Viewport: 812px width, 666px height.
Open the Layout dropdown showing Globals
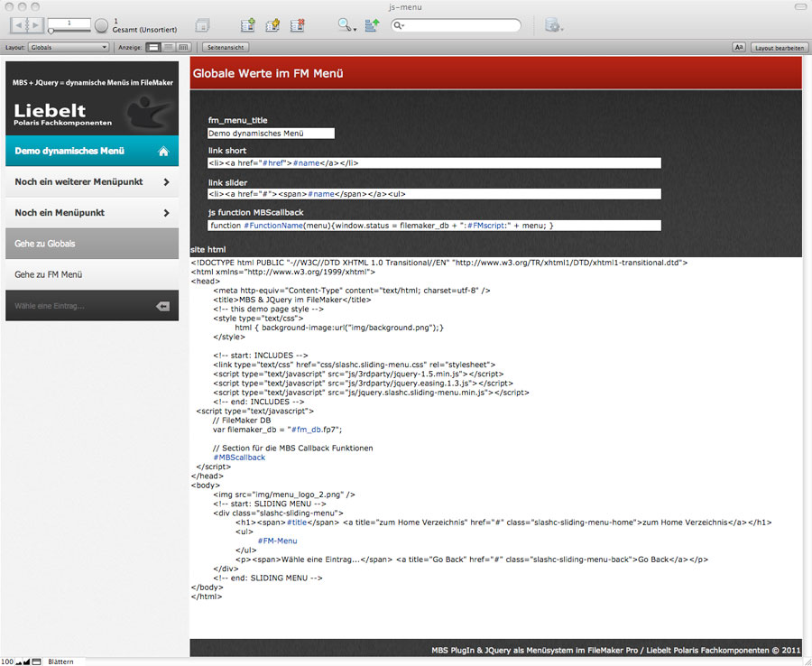(x=68, y=47)
